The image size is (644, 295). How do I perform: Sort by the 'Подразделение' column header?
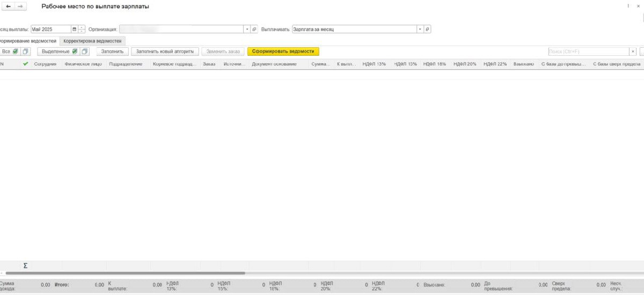pyautogui.click(x=126, y=64)
